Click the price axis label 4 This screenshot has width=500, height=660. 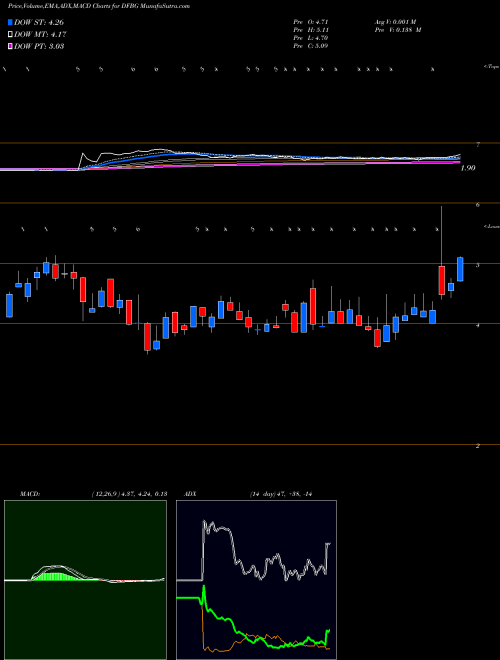pos(478,325)
